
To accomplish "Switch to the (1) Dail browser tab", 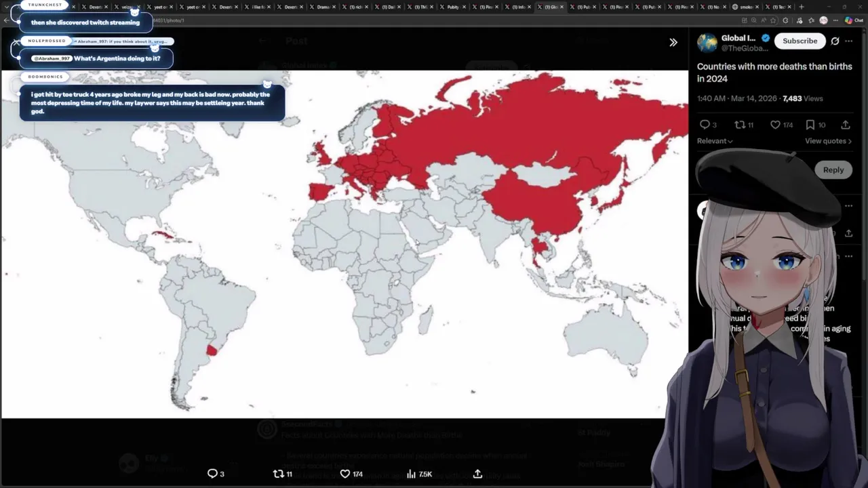I will pos(389,7).
